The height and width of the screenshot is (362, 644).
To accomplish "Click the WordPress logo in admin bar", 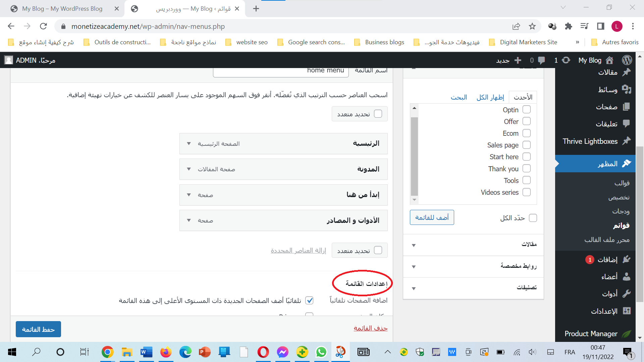I will point(627,60).
